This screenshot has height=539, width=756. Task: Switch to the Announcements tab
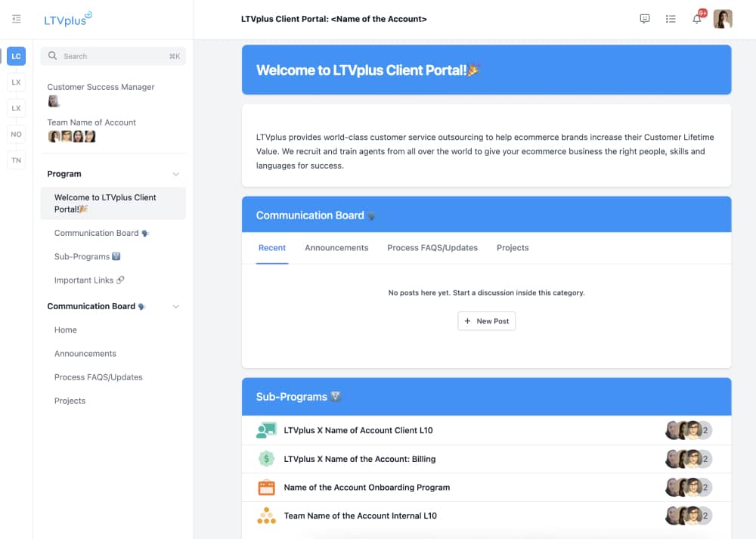click(x=336, y=248)
